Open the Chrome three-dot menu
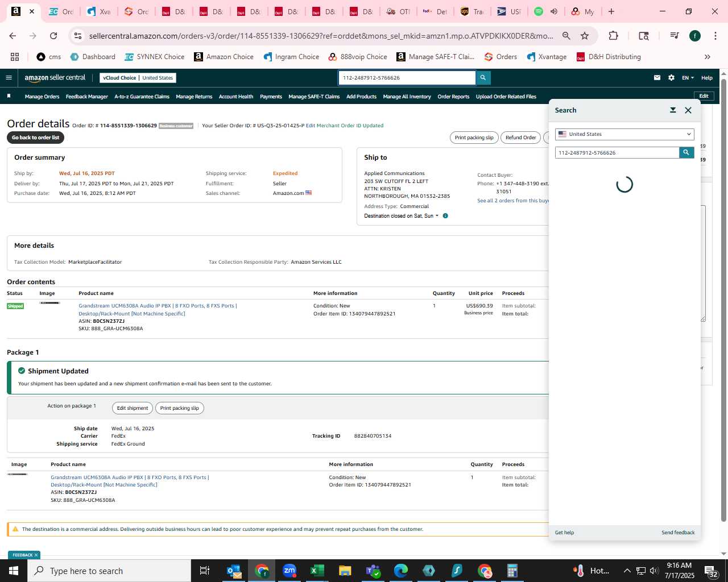 tap(715, 36)
